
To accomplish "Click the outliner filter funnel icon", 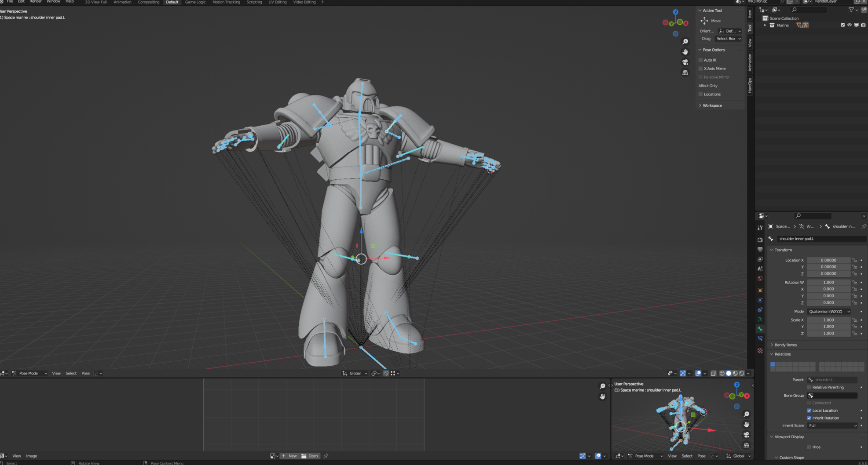I will tap(851, 10).
